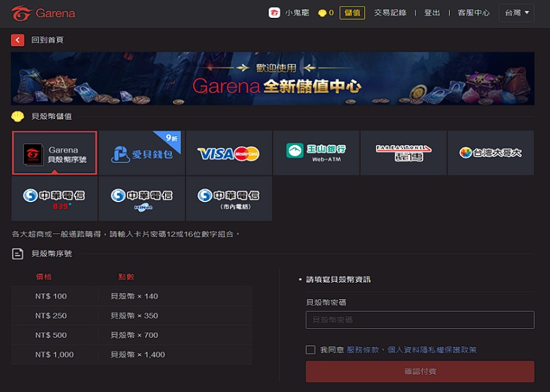This screenshot has width=550, height=392.
Task: Click the 貝殼幣密碼 input field
Action: click(419, 320)
